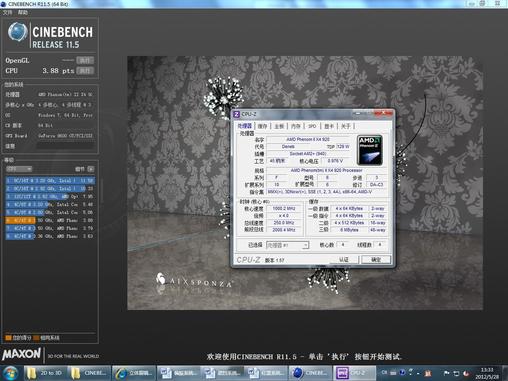Run the CPU benchmark test
Image resolution: width=508 pixels, height=381 pixels.
pos(85,71)
